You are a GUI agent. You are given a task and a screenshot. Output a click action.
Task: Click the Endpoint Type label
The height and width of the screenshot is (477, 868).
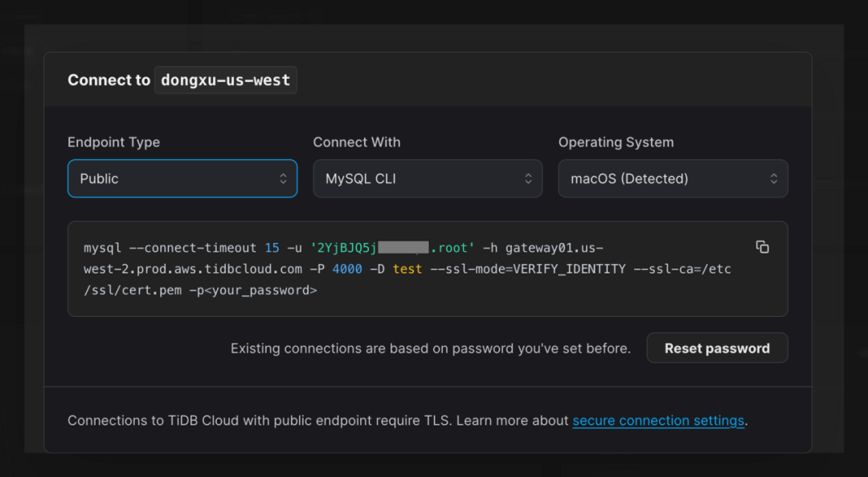(x=113, y=142)
